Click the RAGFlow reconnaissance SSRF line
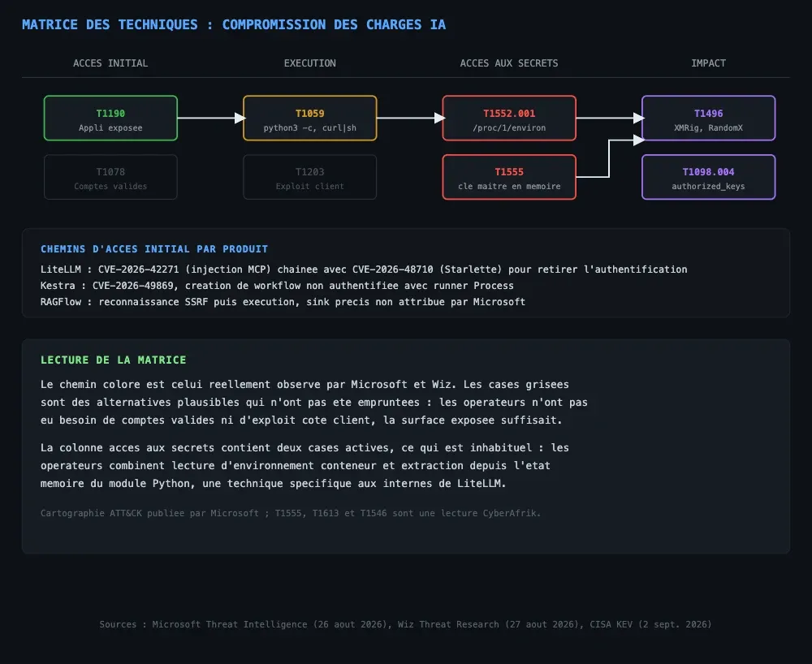The image size is (812, 664). (x=283, y=302)
